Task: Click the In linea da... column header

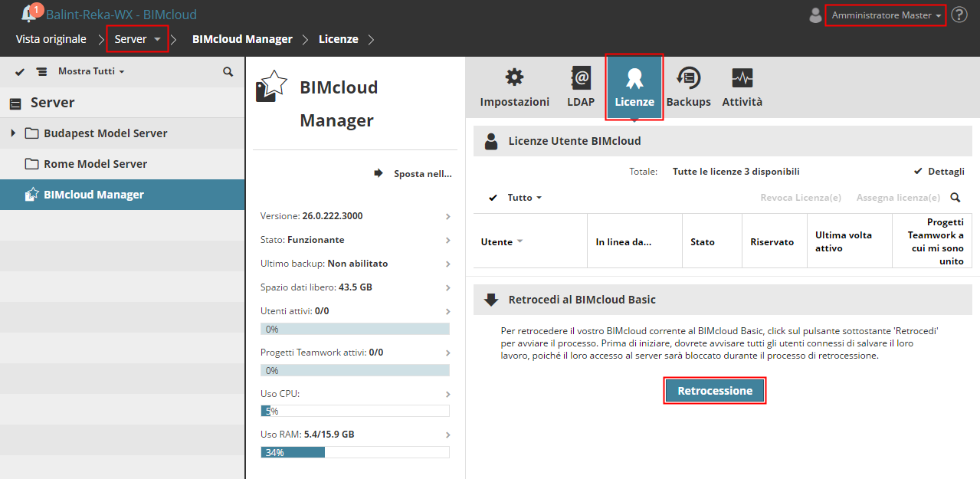Action: [634, 241]
